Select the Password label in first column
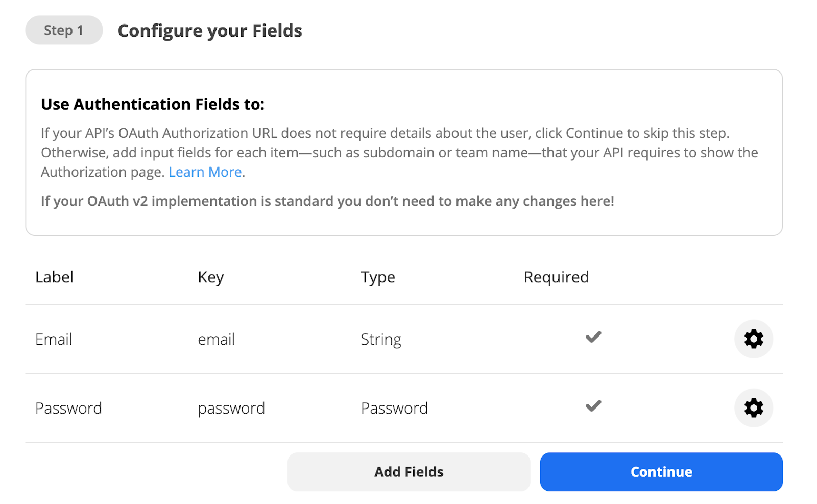 point(68,409)
